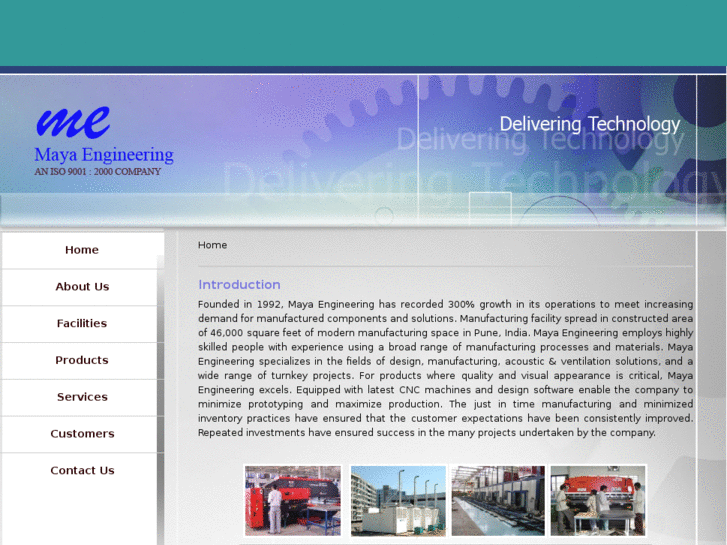Open the workers at press machine photo
The width and height of the screenshot is (727, 545).
(x=598, y=501)
